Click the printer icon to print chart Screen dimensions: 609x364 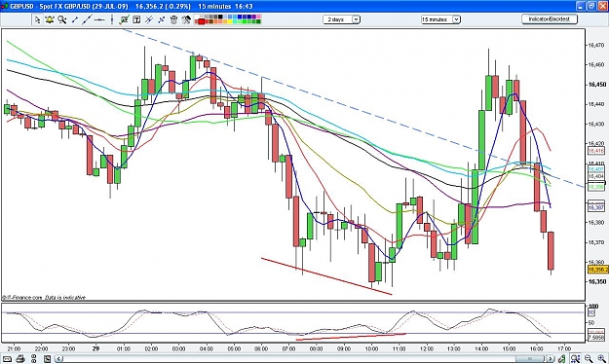pos(21,358)
